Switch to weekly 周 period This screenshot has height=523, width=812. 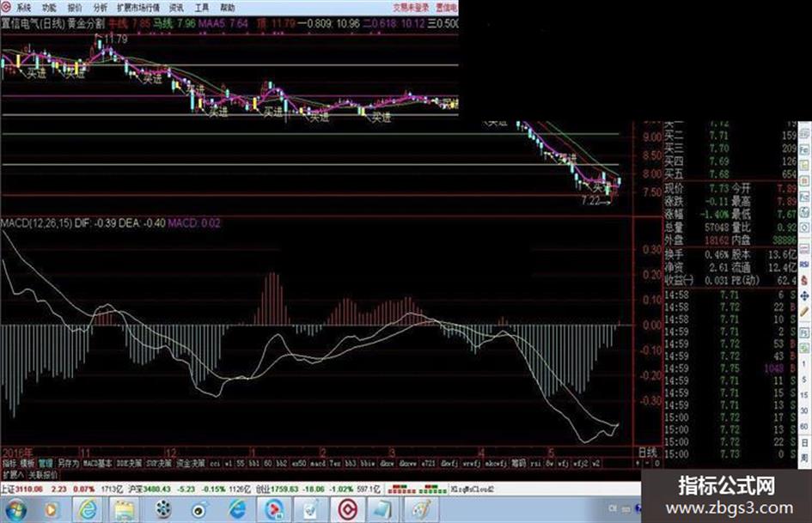click(805, 459)
